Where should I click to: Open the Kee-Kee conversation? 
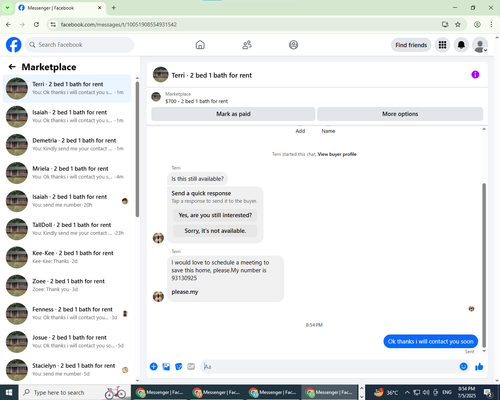click(67, 257)
